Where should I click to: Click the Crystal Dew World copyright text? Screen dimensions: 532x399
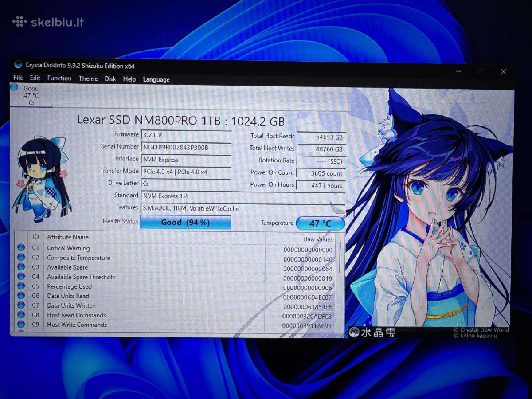pyautogui.click(x=481, y=330)
